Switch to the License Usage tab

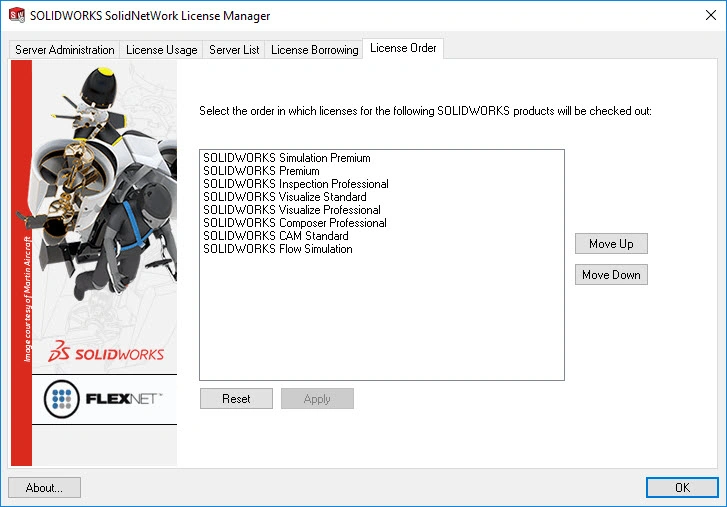click(161, 50)
